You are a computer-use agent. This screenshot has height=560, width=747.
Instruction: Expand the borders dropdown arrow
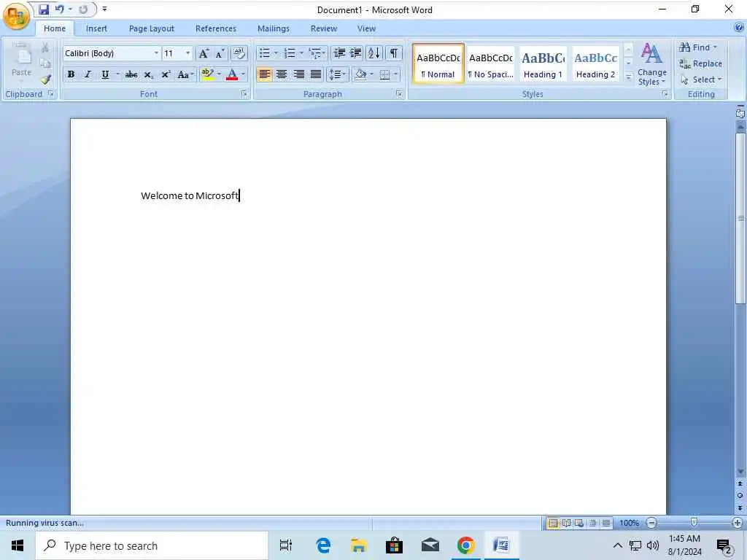[x=395, y=74]
